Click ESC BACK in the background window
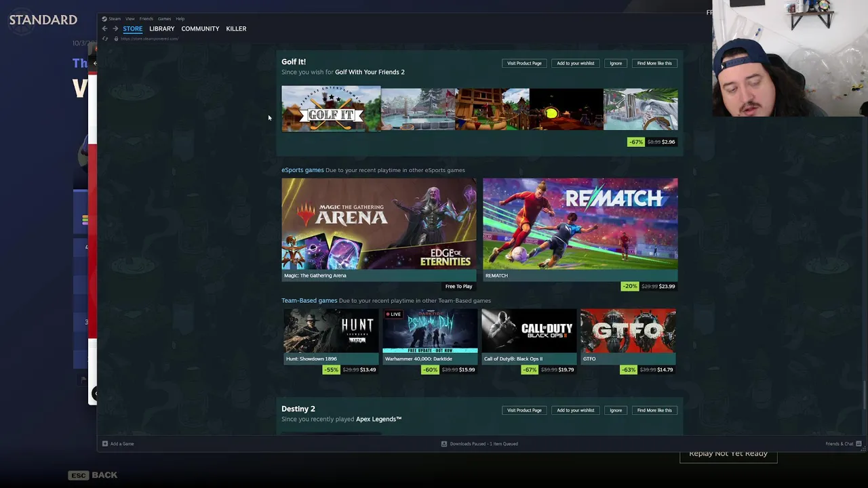 93,475
